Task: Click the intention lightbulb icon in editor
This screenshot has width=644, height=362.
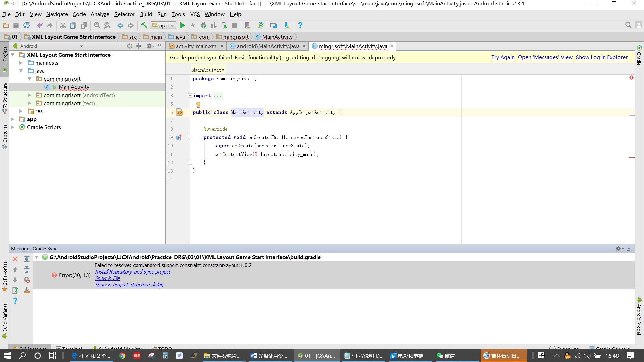Action: [198, 105]
